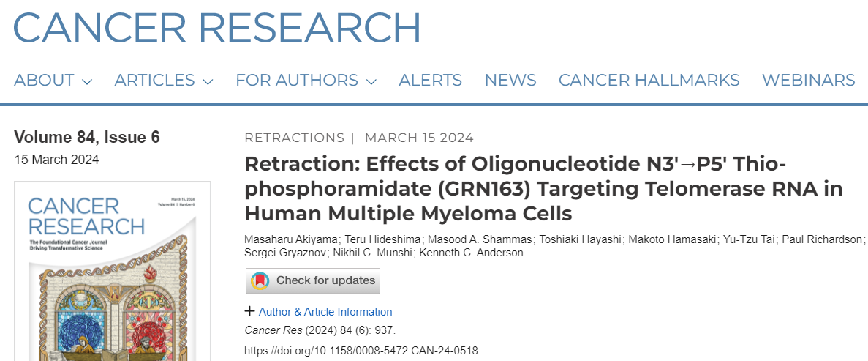Click the journal cover thumbnail image
Screen dimensions: 868x361
coord(113,271)
